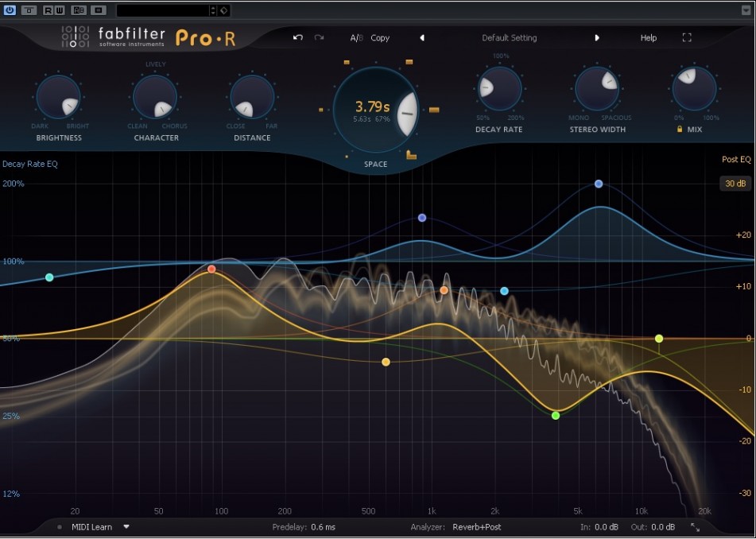The height and width of the screenshot is (539, 756).
Task: Click the redo arrow
Action: 319,37
